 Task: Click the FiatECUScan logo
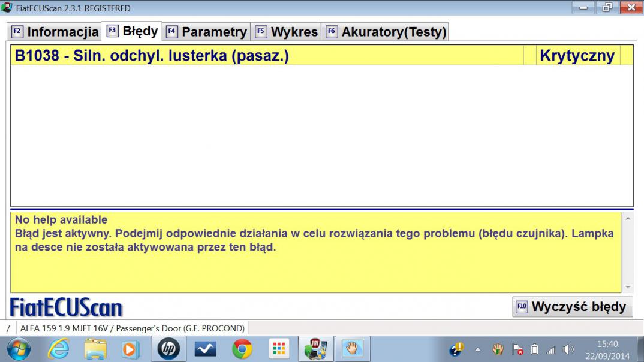pos(66,307)
